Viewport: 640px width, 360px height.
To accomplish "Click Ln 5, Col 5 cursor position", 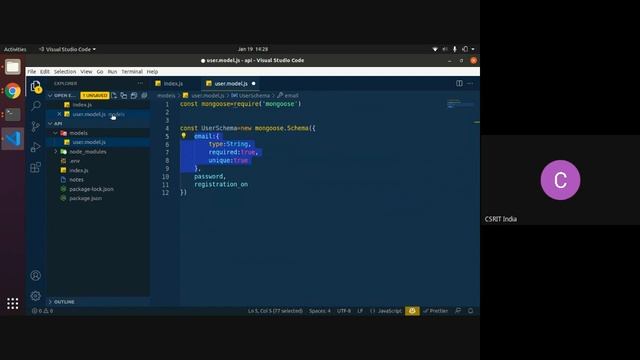I will pyautogui.click(x=276, y=311).
